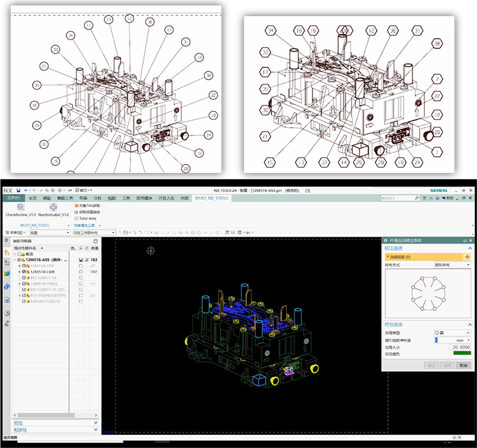Open the Assembly Navigator sidebar tab icon
Screen dimensions: 477x448
point(7,252)
